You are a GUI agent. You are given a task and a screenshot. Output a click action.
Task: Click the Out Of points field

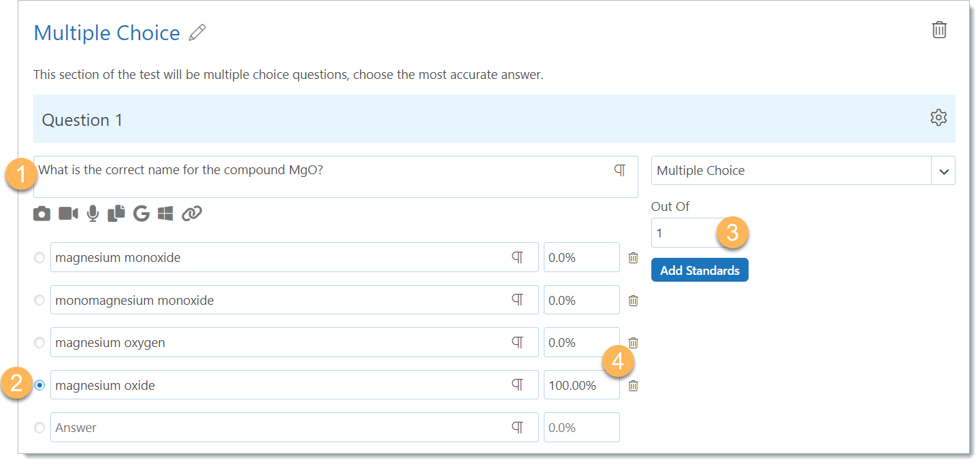point(684,233)
